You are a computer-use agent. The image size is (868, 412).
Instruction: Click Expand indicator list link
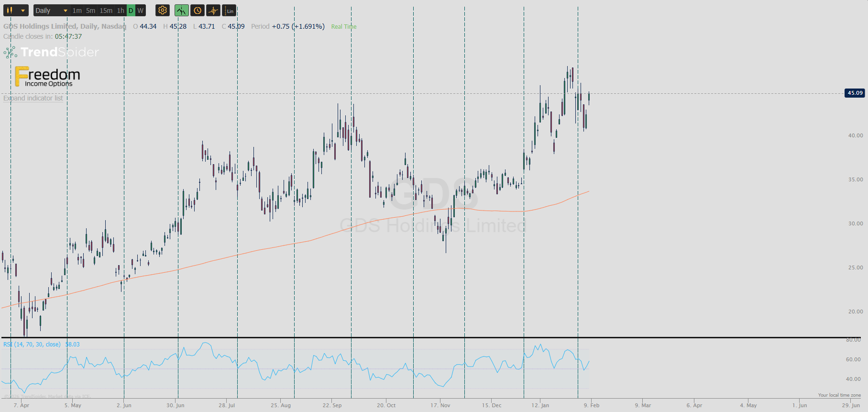coord(33,98)
